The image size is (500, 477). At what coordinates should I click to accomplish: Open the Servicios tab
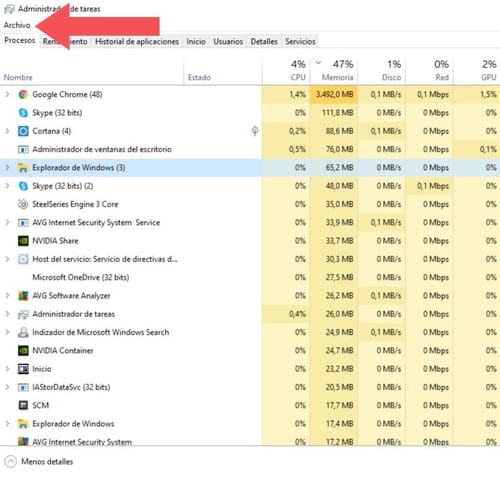(300, 42)
